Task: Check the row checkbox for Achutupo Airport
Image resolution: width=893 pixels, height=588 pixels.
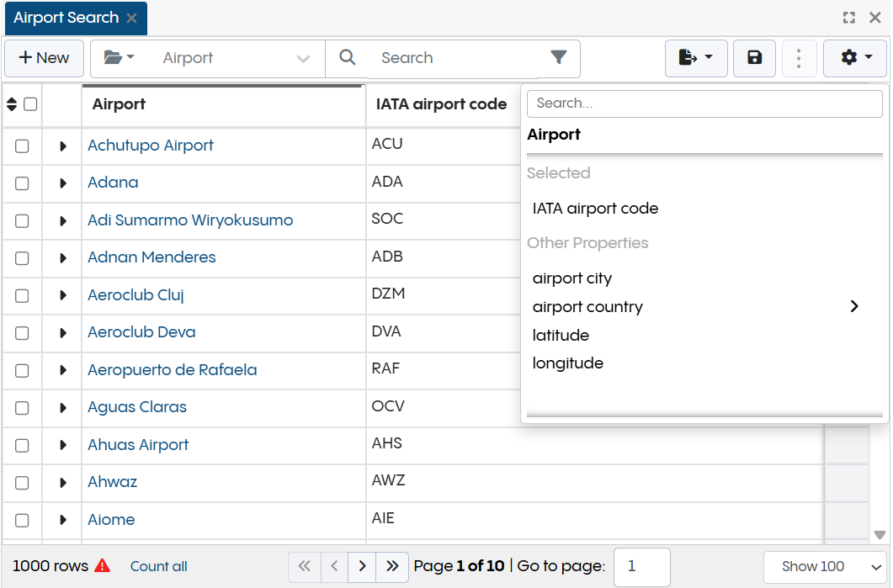Action: point(22,145)
